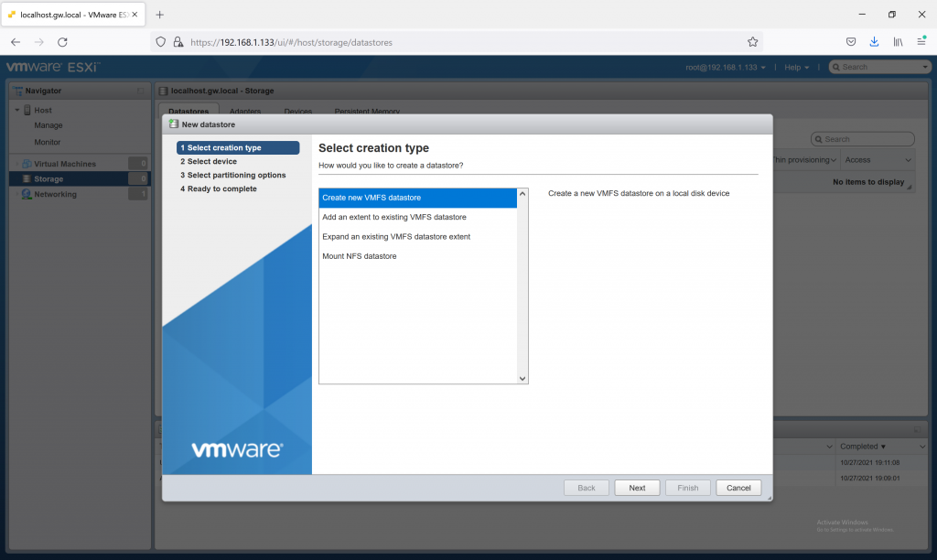Switch to the Adapters tab
This screenshot has width=937, height=560.
[245, 111]
